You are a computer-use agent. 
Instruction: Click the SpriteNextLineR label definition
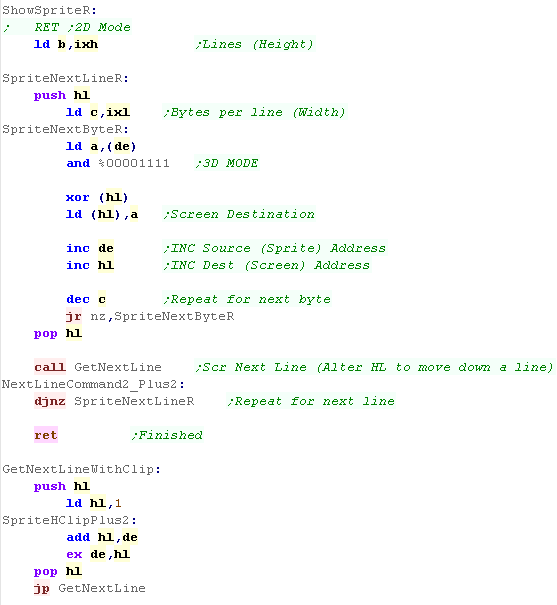[66, 78]
